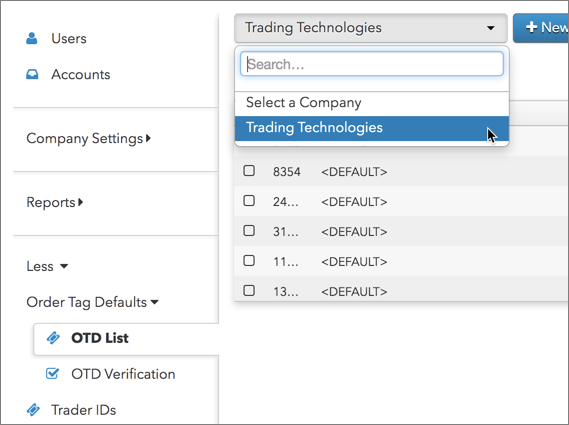Click the OTD List tag icon
The width and height of the screenshot is (569, 425).
(53, 338)
